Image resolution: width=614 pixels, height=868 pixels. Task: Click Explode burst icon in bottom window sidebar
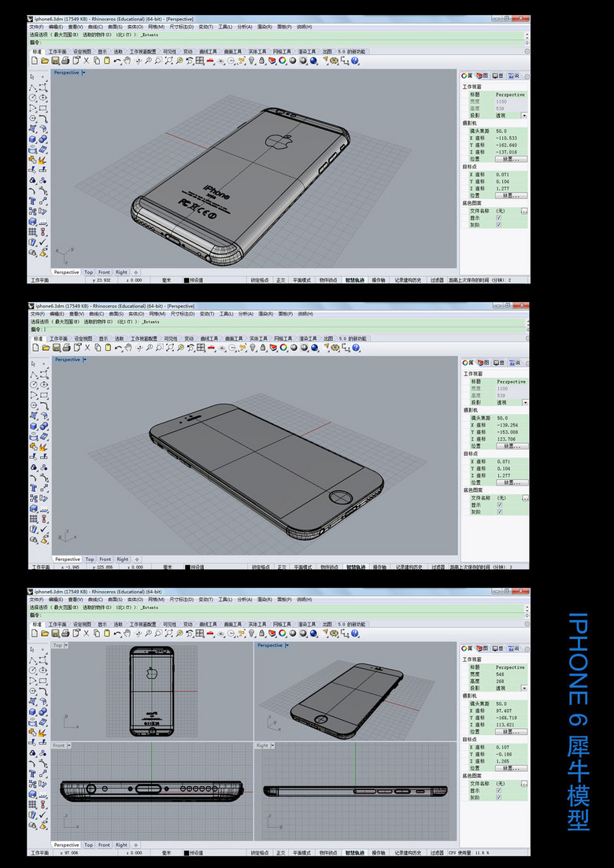point(43,733)
